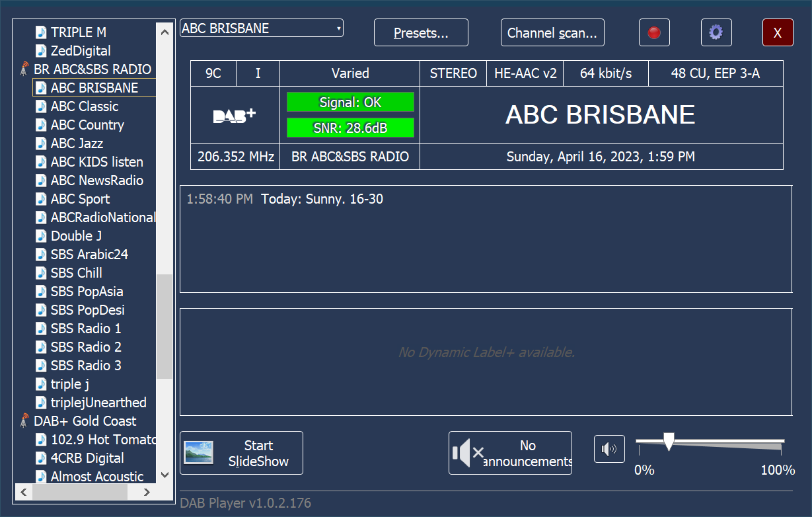Click the antenna icon beside DAB+ Gold Coast
The image size is (812, 517).
point(24,421)
